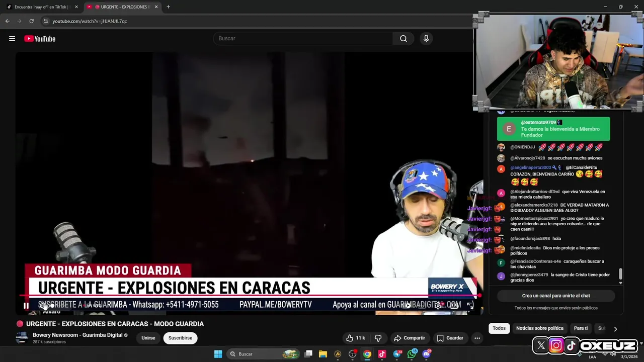This screenshot has height=362, width=644.
Task: View site information icon in address bar
Action: click(x=45, y=21)
